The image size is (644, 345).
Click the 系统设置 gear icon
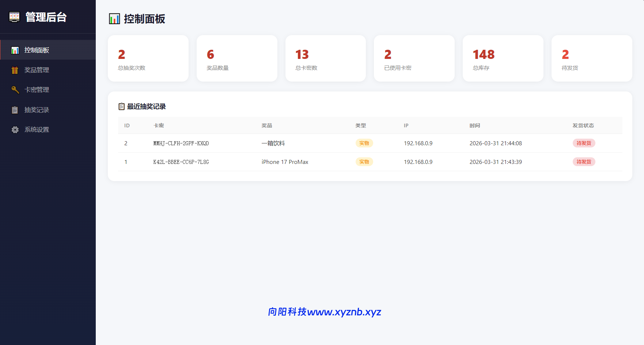pos(15,130)
